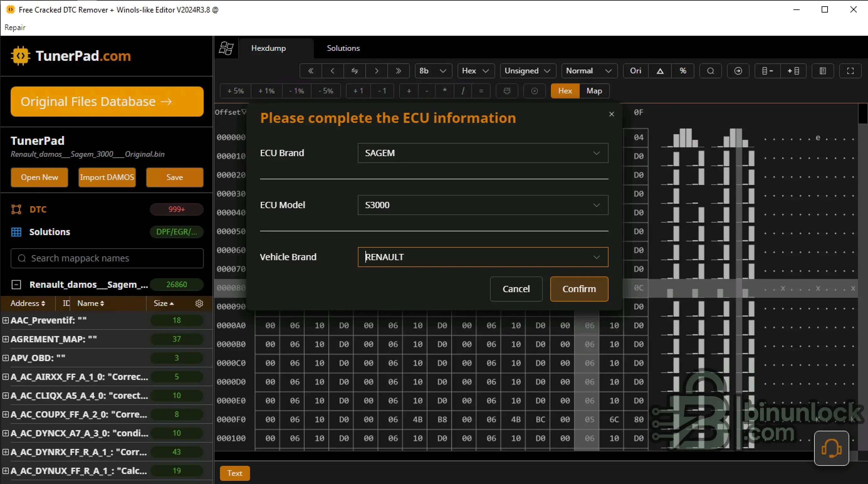Sort the list by Address column
The image size is (868, 484).
(x=28, y=303)
